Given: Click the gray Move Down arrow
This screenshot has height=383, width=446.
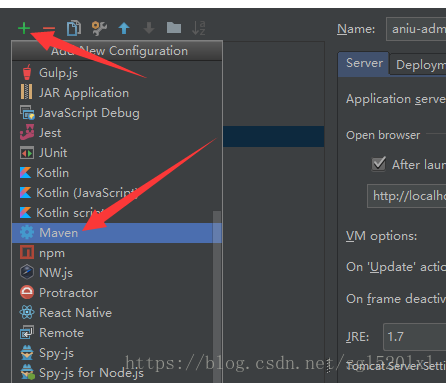Looking at the screenshot, I should [x=149, y=28].
